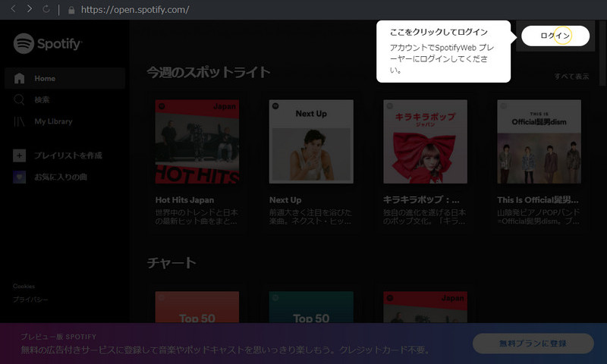Click the browser reload icon

46,9
